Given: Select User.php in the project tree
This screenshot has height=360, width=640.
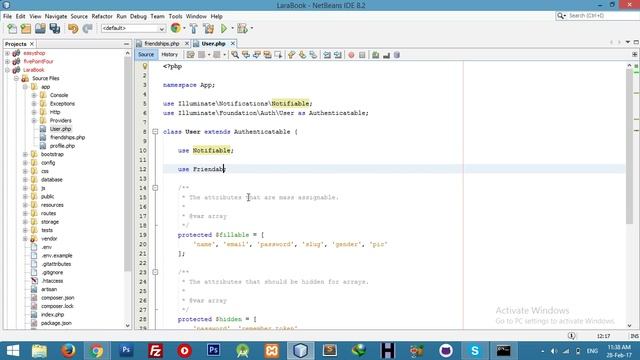Looking at the screenshot, I should pyautogui.click(x=60, y=129).
